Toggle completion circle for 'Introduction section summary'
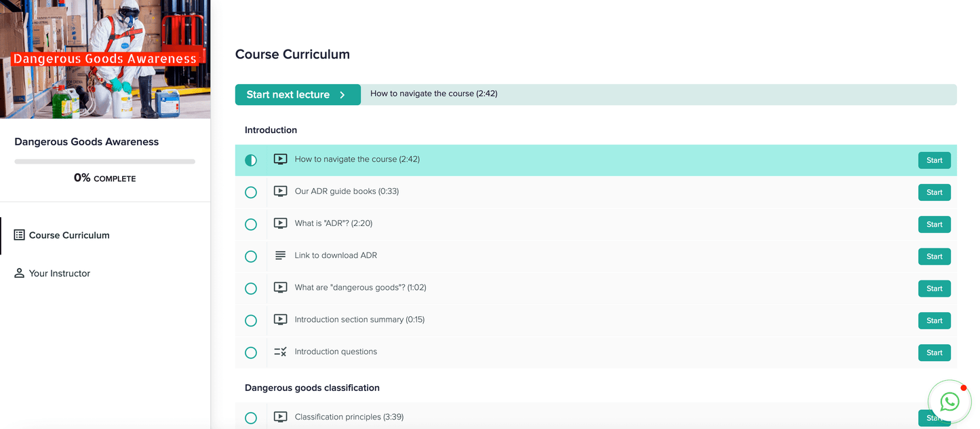The height and width of the screenshot is (429, 980). (251, 320)
